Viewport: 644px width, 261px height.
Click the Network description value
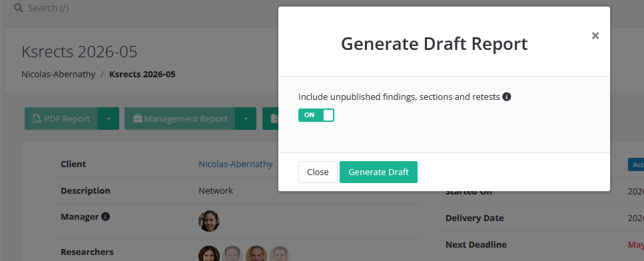pyautogui.click(x=216, y=191)
